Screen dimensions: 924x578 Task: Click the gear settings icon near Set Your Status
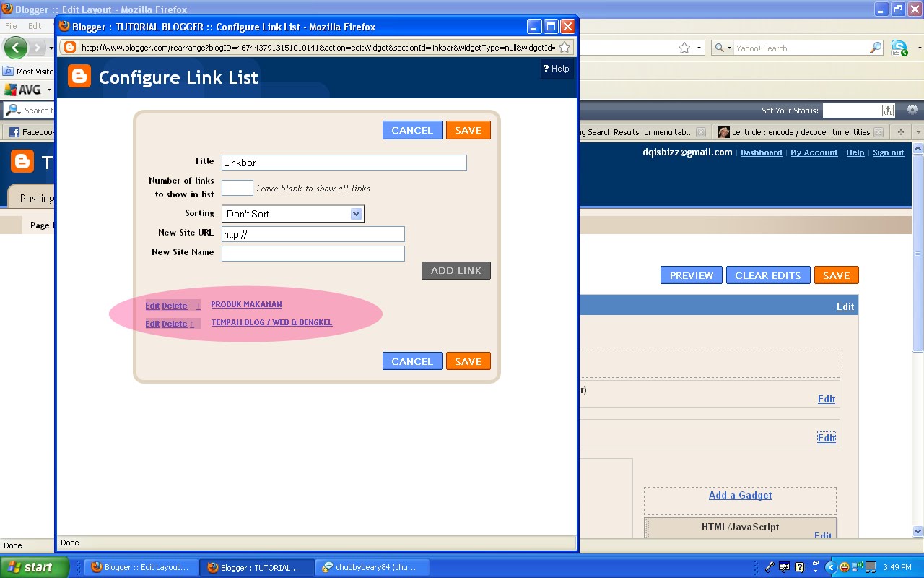pyautogui.click(x=912, y=109)
